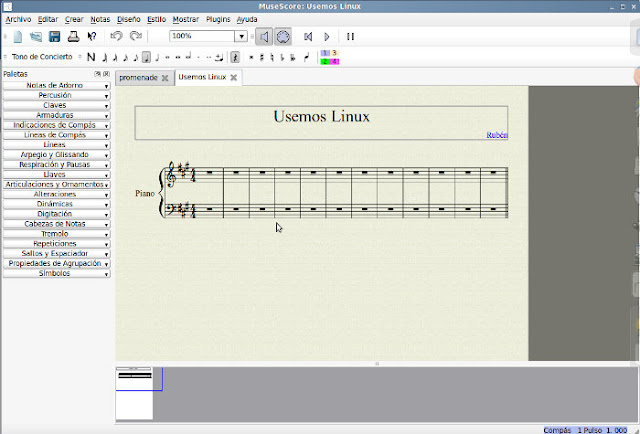640x434 pixels.
Task: Expand the Arpegio y Glissando palette
Action: point(56,155)
